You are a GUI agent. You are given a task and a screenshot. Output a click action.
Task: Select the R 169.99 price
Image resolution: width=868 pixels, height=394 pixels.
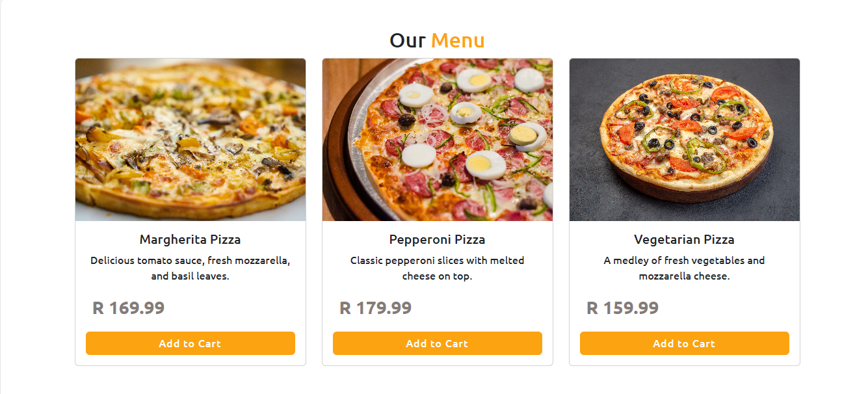[x=129, y=308]
